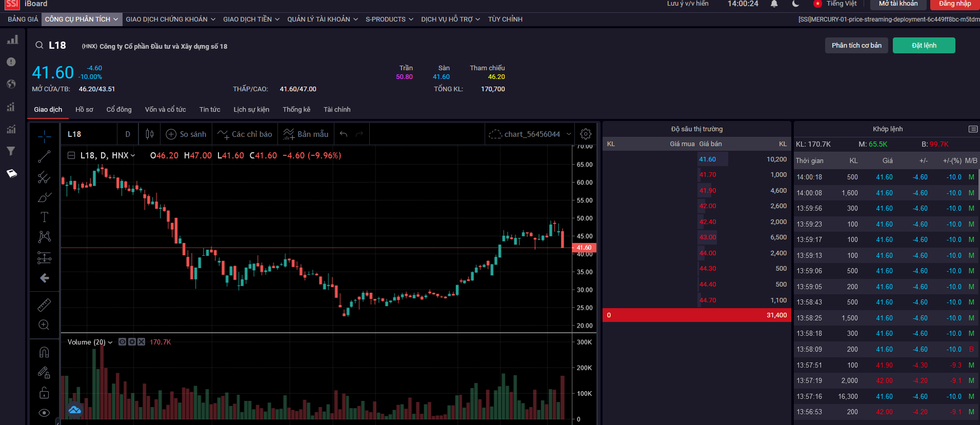Switch to the Thống kê tab

pos(296,110)
